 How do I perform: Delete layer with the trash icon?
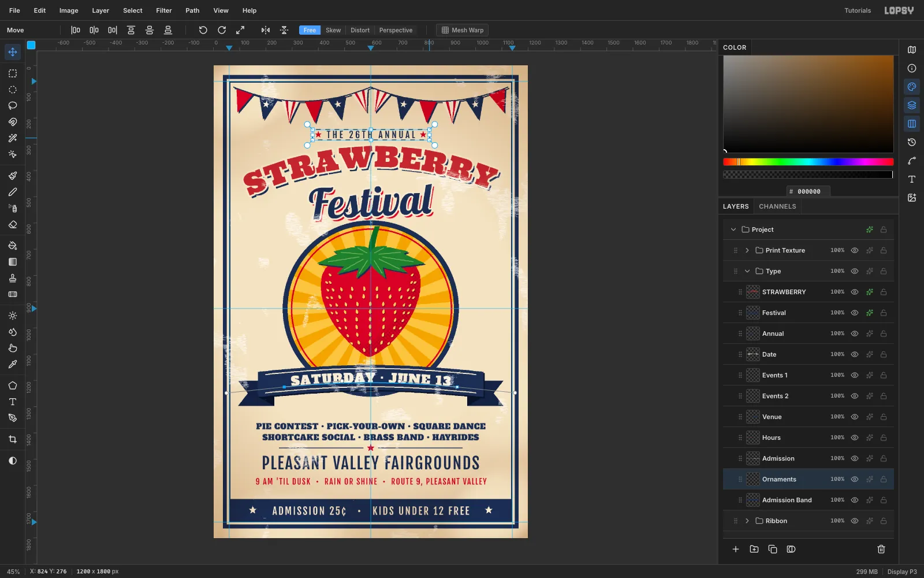point(881,549)
